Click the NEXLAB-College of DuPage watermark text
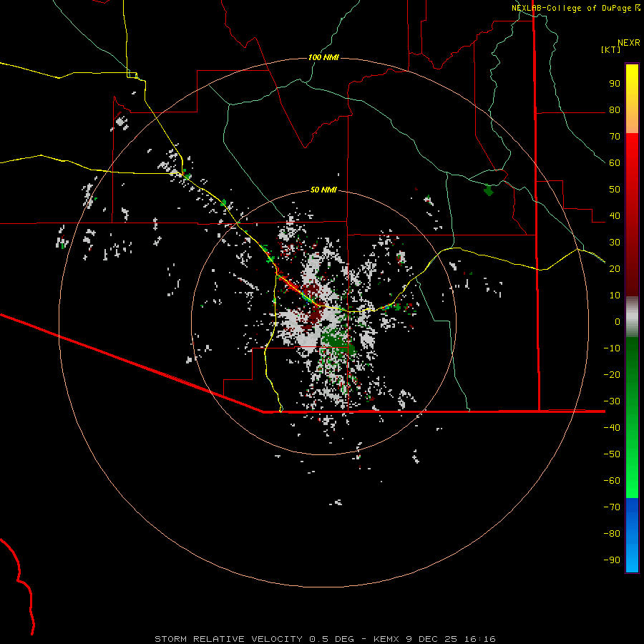Viewport: 644px width, 644px height. click(576, 8)
